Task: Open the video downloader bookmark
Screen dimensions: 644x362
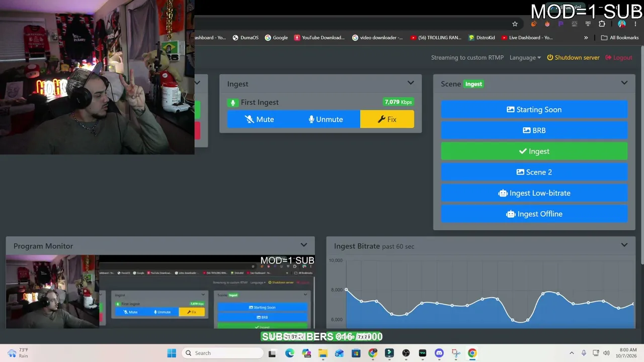Action: (377, 38)
